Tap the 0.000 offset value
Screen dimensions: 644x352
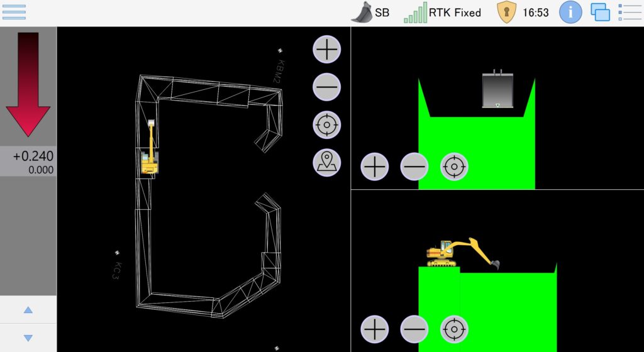(x=41, y=170)
